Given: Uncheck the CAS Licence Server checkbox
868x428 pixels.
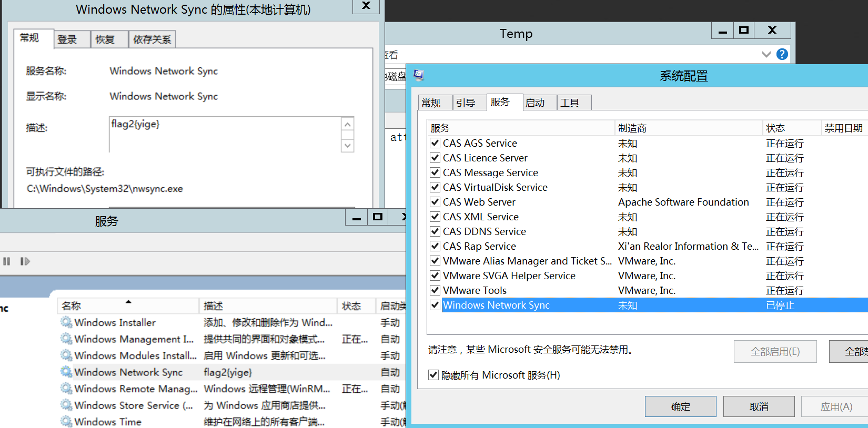Looking at the screenshot, I should click(435, 158).
